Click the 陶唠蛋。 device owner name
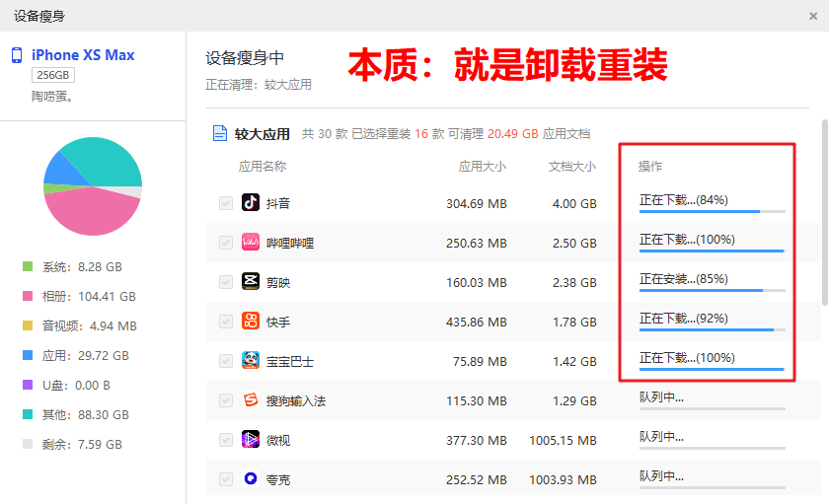 coord(52,96)
